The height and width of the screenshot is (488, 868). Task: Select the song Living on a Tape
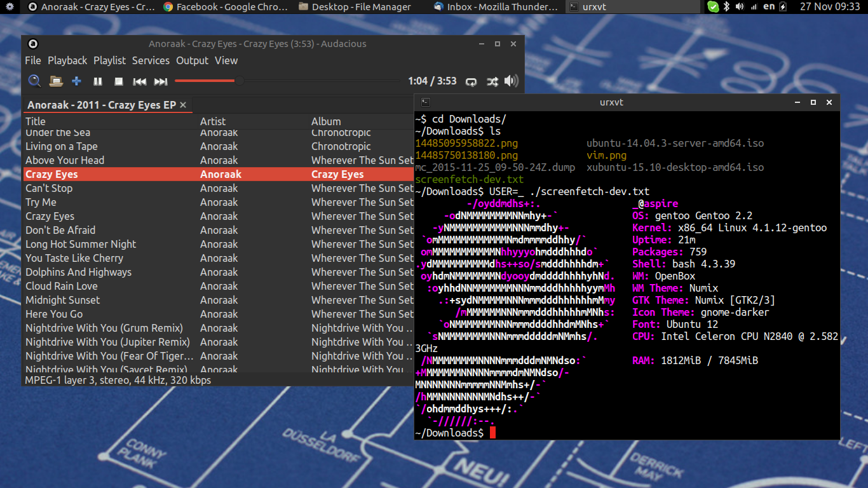click(x=218, y=146)
